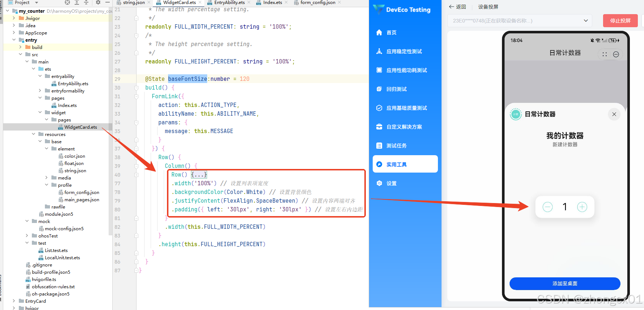Select WidgetCard.ets in the project tree
Screen dimensions: 644x310
80,127
